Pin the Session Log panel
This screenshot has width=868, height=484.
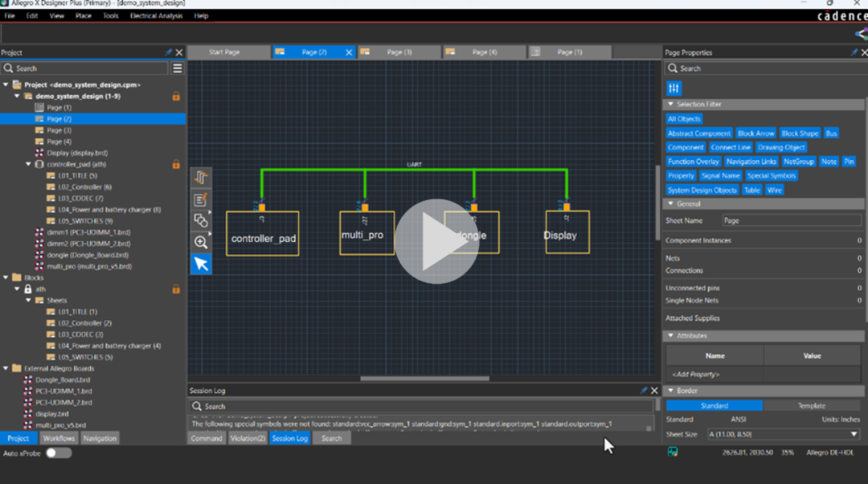pos(644,391)
